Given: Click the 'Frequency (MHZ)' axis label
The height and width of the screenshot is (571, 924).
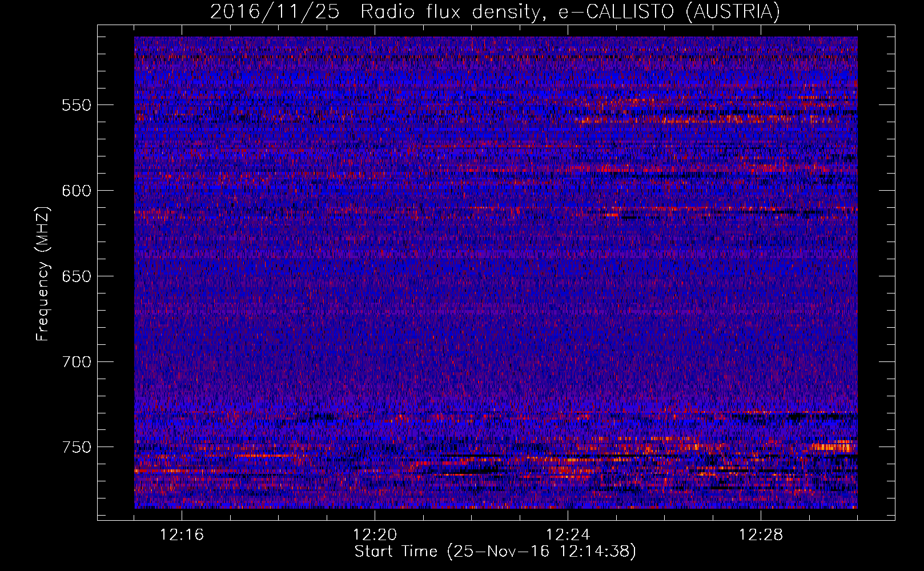Looking at the screenshot, I should coord(43,274).
